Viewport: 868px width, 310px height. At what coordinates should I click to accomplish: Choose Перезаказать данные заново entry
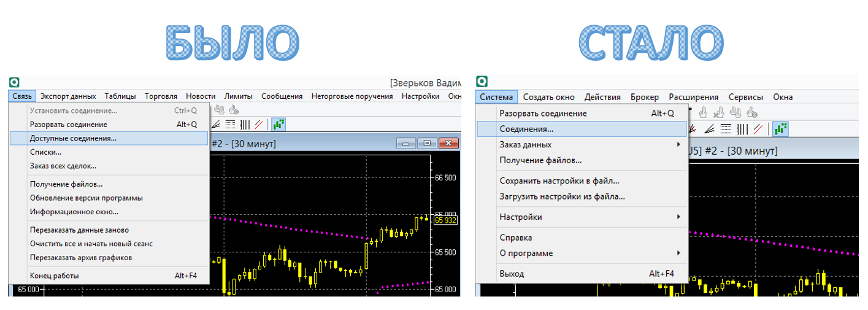tap(109, 230)
